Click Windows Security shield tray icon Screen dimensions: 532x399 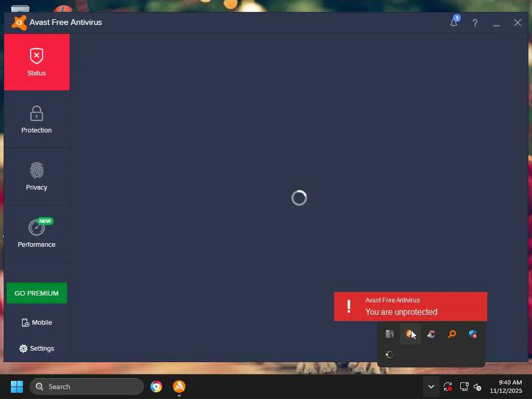(x=473, y=334)
